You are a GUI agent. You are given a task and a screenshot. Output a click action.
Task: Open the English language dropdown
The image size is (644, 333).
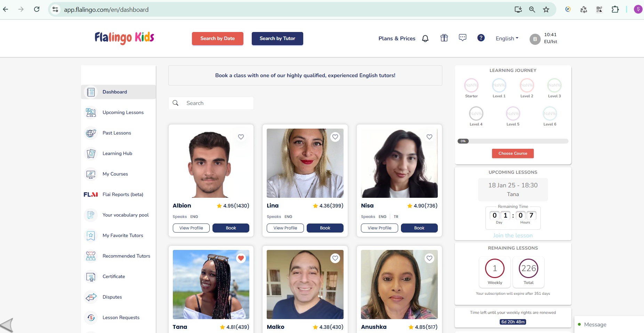coord(507,39)
